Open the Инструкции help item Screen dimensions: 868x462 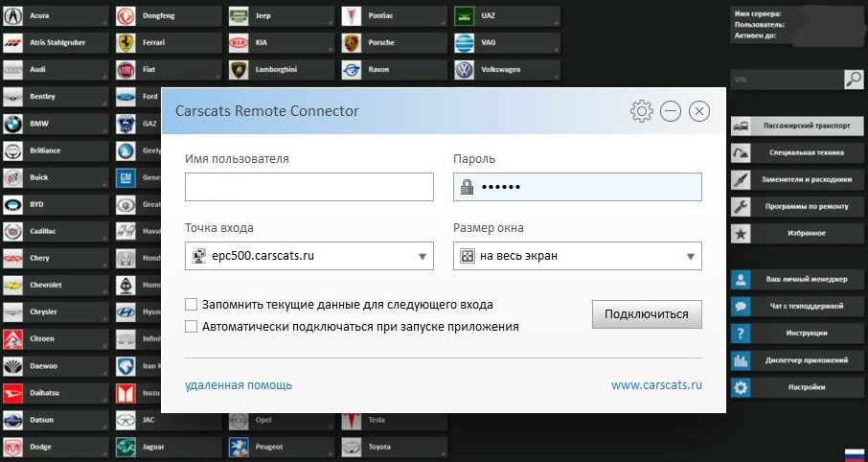point(797,334)
